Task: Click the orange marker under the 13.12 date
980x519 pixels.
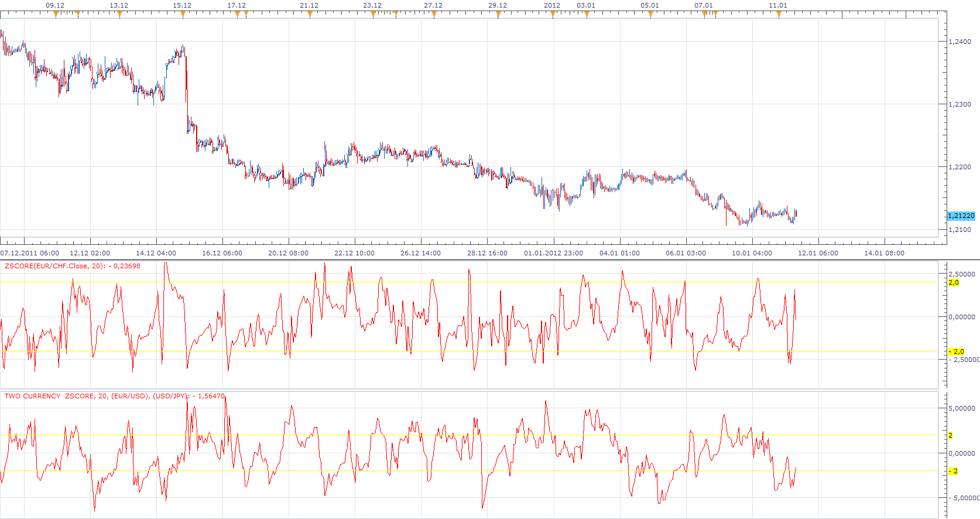Action: tap(119, 14)
